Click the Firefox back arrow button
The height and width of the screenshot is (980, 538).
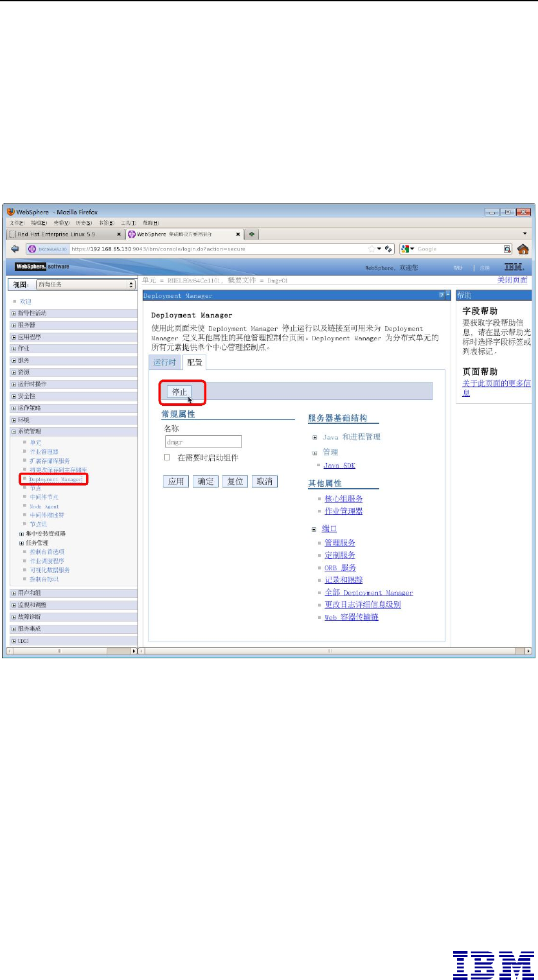pos(15,249)
